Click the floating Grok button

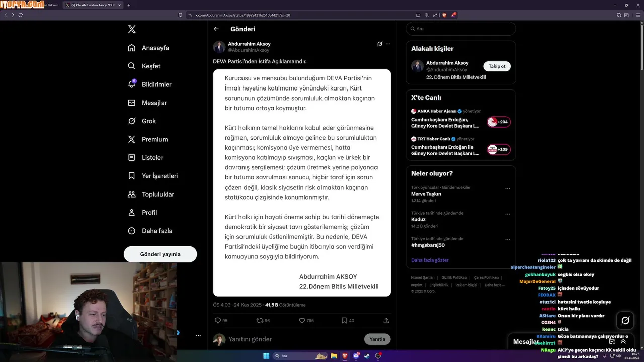[625, 320]
